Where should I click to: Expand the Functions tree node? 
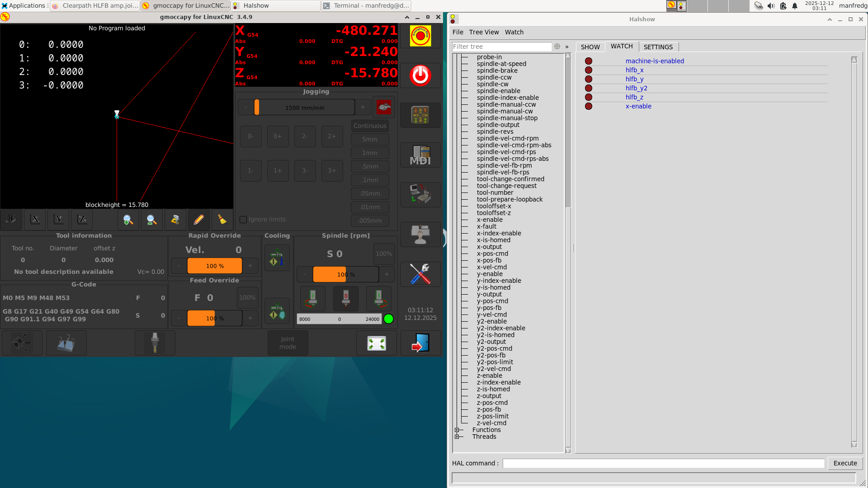tap(457, 430)
